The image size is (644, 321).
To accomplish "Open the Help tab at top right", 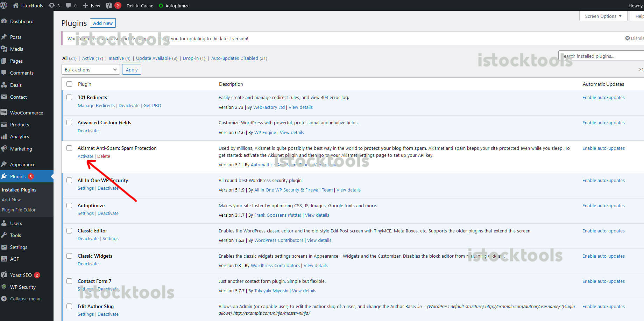I will 637,16.
